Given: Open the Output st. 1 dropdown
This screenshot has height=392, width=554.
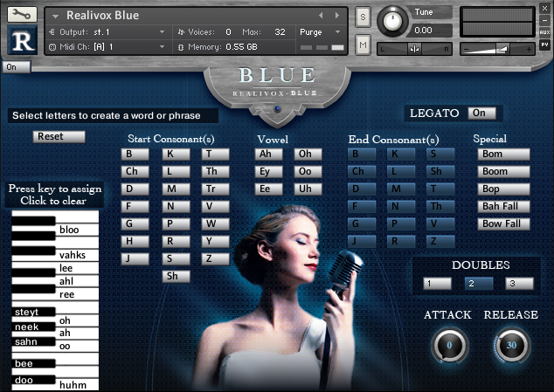Looking at the screenshot, I should coord(107,32).
